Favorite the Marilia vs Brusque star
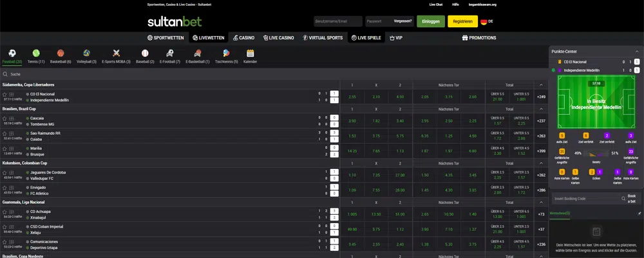The height and width of the screenshot is (258, 644). (x=5, y=148)
